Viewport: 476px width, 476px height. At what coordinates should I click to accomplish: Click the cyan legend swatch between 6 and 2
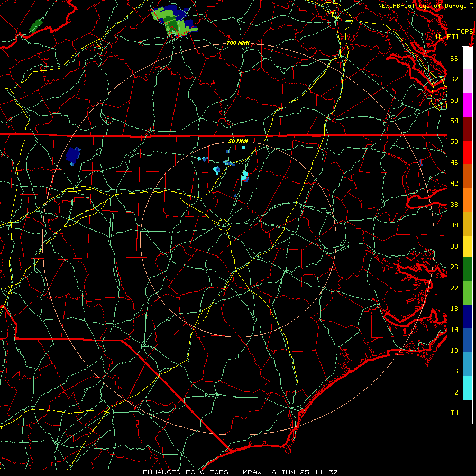(x=467, y=388)
